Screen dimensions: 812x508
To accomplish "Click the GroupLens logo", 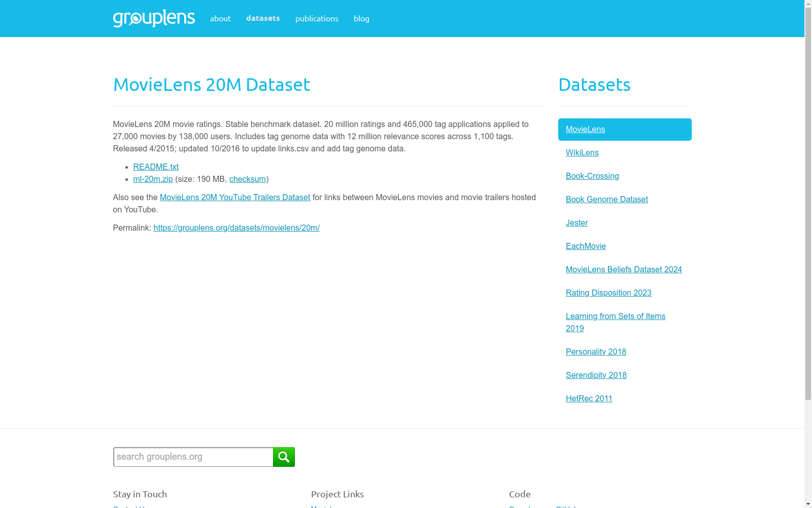I will (x=154, y=18).
